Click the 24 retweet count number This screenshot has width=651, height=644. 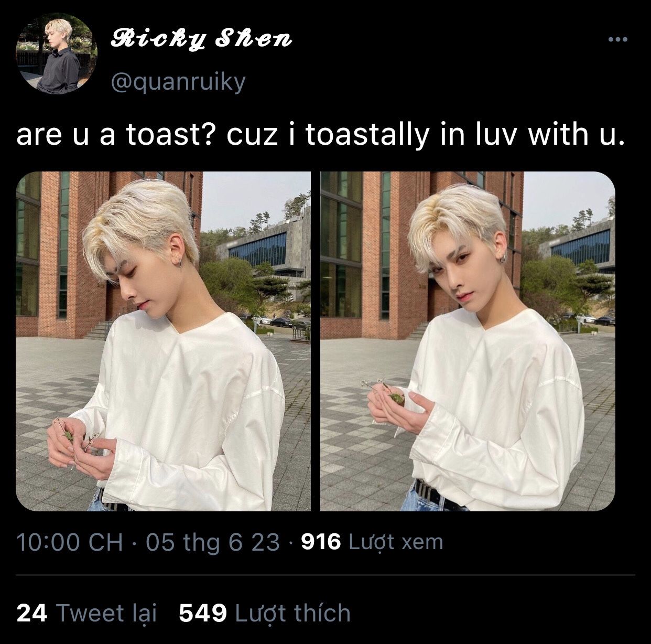(x=32, y=613)
